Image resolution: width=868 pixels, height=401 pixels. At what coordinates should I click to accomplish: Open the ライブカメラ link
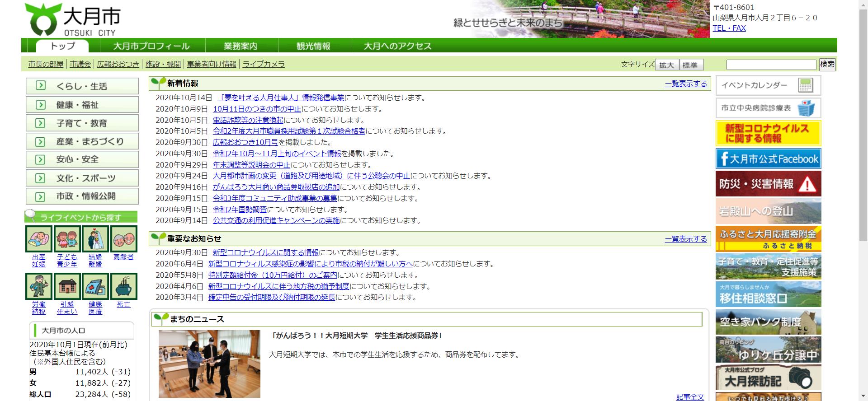point(264,64)
